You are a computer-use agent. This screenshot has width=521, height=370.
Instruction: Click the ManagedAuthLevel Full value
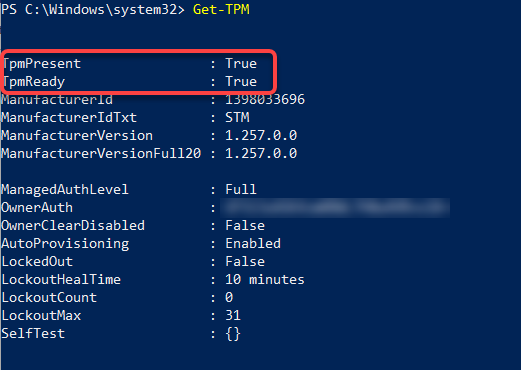[x=241, y=189]
